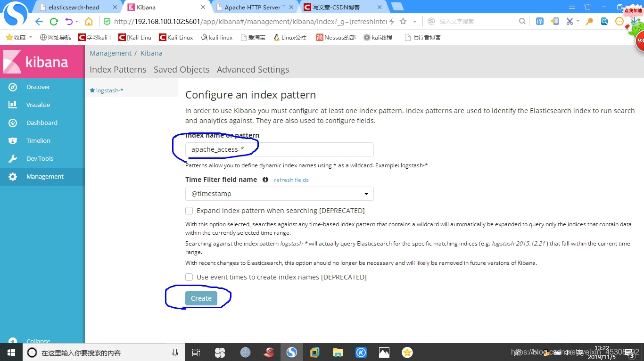This screenshot has width=644, height=361.
Task: Go back using the browser back arrow
Action: point(39,21)
